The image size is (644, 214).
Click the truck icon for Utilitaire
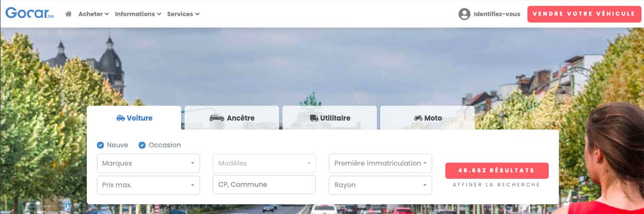pos(314,118)
